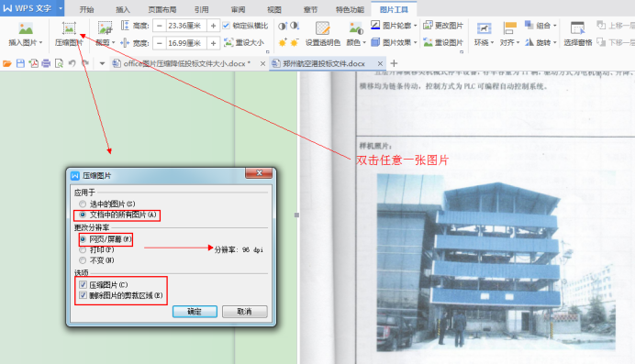This screenshot has height=364, width=635.
Task: Confirm with the OK (确定) button
Action: [x=195, y=312]
